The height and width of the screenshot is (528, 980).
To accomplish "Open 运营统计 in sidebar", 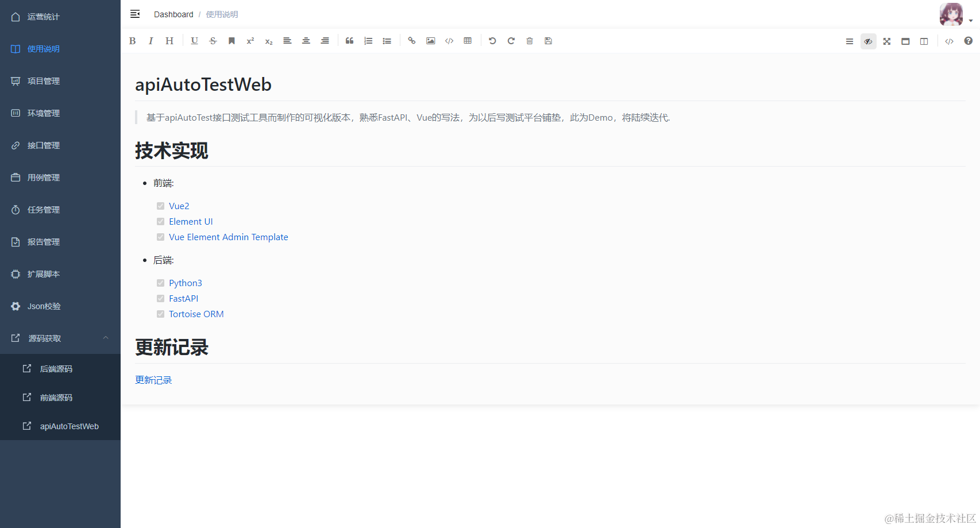I will pos(60,17).
